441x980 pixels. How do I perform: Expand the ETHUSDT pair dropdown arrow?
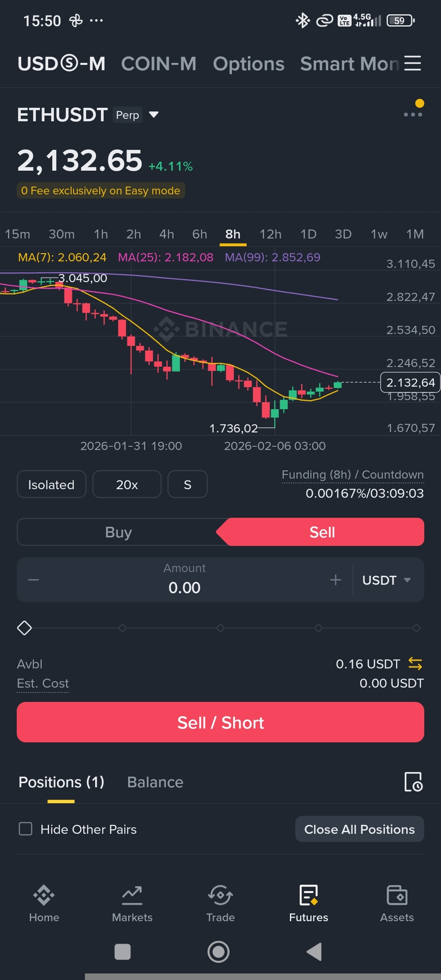[x=154, y=115]
